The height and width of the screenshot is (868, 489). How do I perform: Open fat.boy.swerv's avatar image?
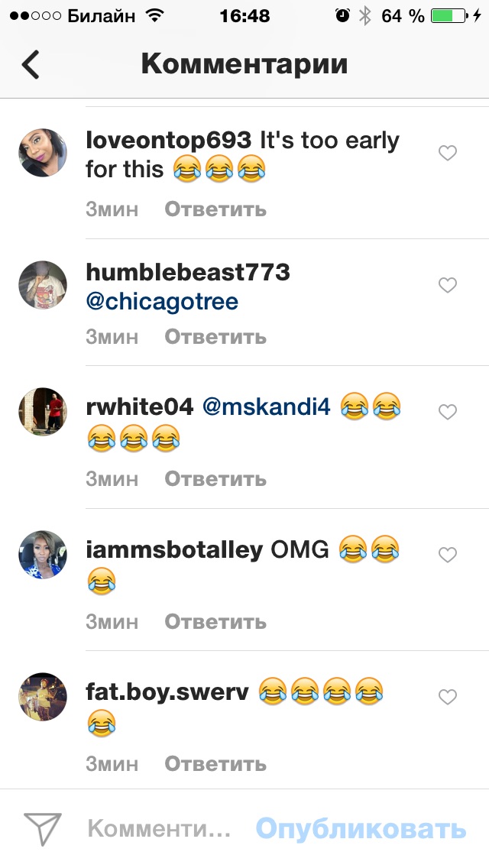coord(43,697)
